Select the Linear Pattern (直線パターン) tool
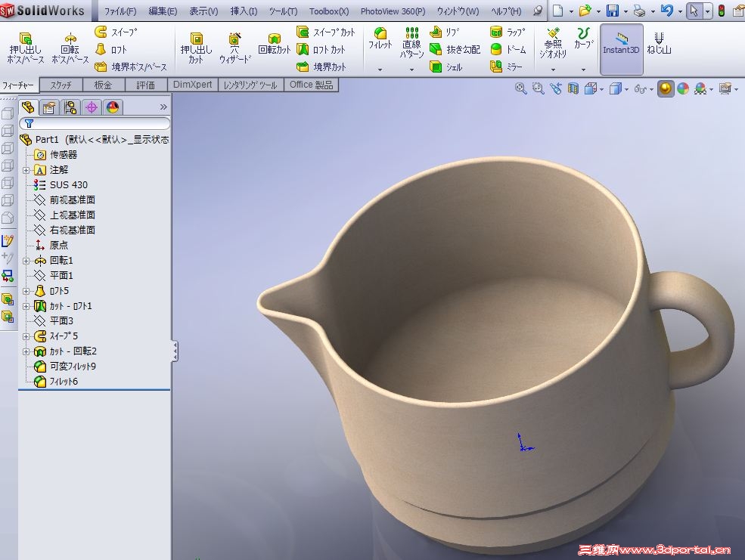 [412, 43]
